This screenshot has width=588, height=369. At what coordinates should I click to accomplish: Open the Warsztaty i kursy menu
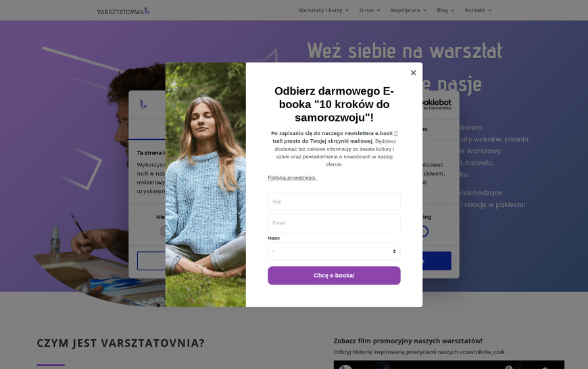[x=324, y=10]
